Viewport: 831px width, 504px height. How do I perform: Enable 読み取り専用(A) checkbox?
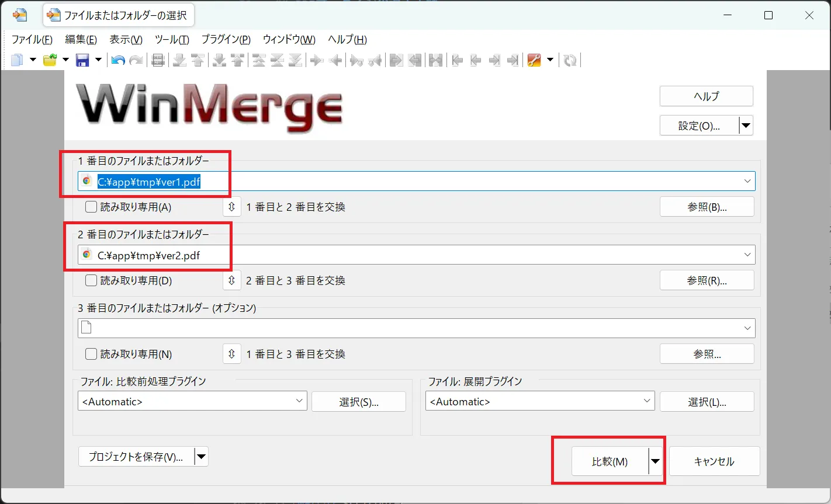(91, 207)
